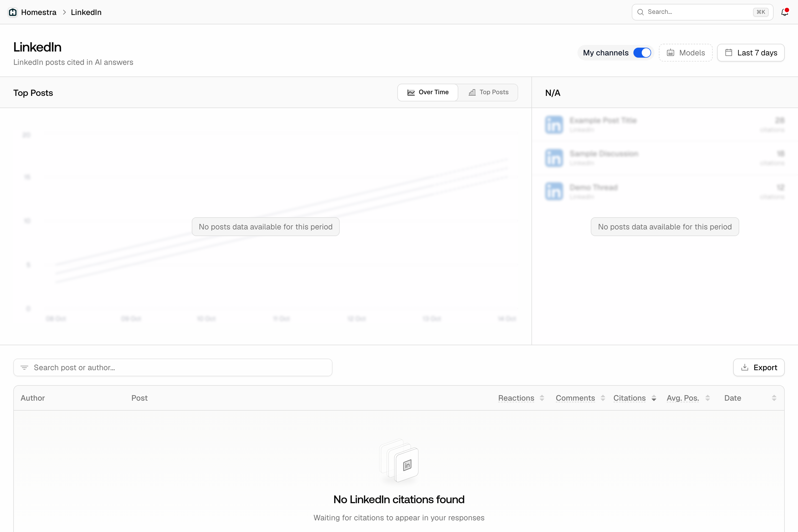This screenshot has height=532, width=798.
Task: Click the ⌘K shortcut badge
Action: (x=761, y=12)
